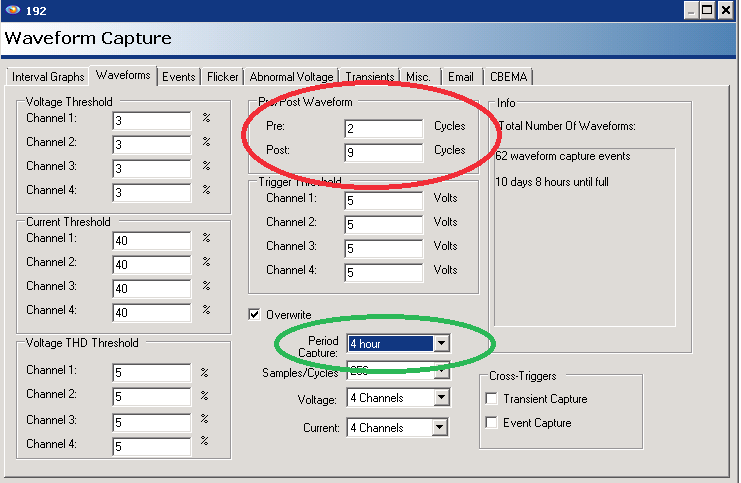Click the Voltage Threshold Channel 4 field
The image size is (741, 483).
tap(152, 193)
